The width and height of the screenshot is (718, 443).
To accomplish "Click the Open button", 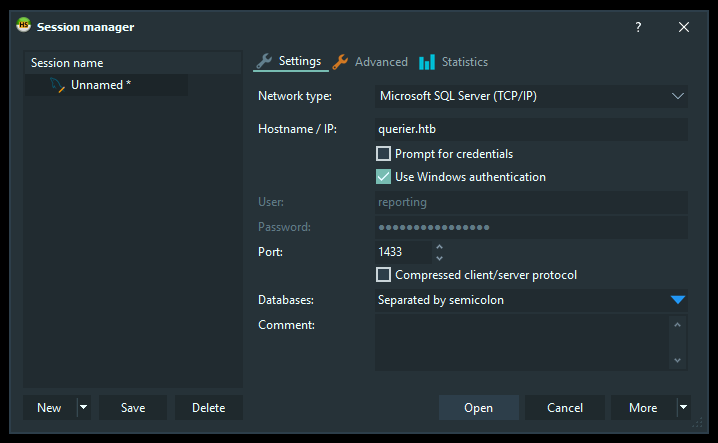I will point(478,408).
